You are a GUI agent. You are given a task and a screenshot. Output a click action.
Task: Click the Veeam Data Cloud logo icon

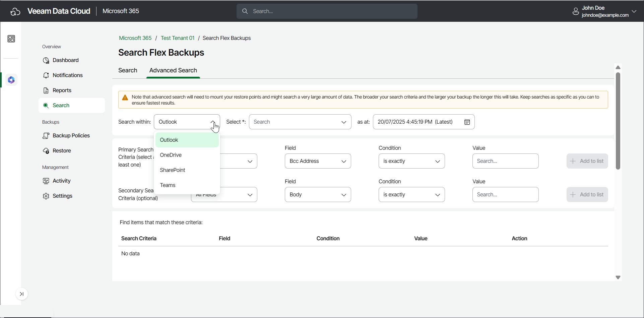(x=15, y=11)
